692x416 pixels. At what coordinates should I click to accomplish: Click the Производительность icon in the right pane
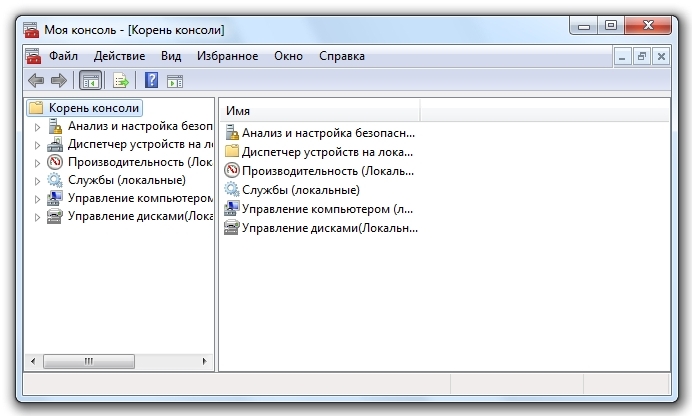232,171
